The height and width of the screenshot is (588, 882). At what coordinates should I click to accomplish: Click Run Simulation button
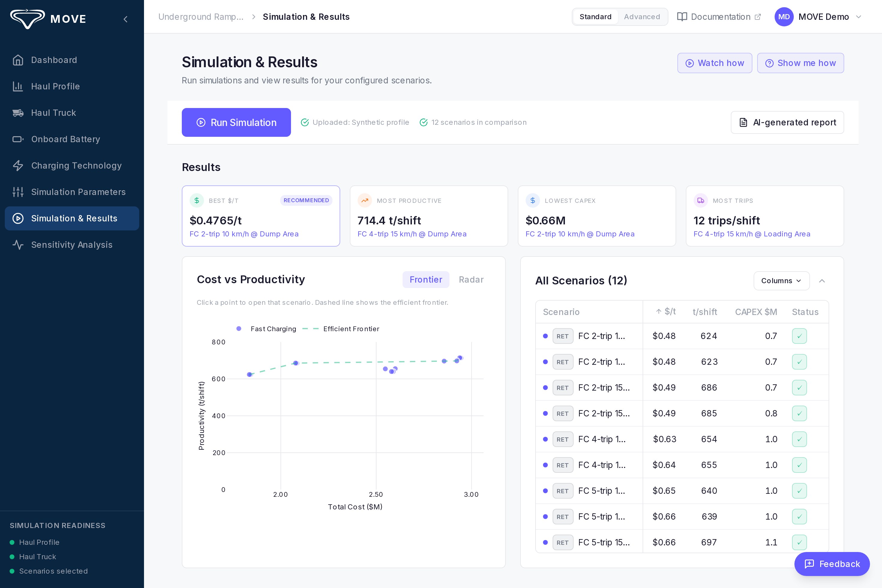(x=236, y=122)
